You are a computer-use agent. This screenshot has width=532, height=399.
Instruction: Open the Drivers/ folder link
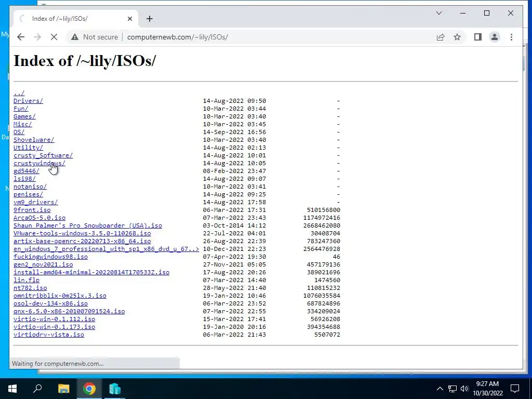click(28, 101)
